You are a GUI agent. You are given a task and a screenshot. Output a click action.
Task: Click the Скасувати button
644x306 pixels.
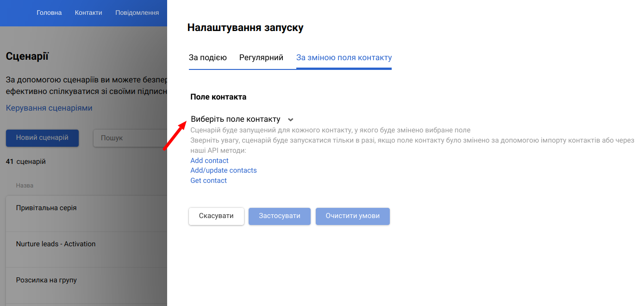tap(216, 216)
